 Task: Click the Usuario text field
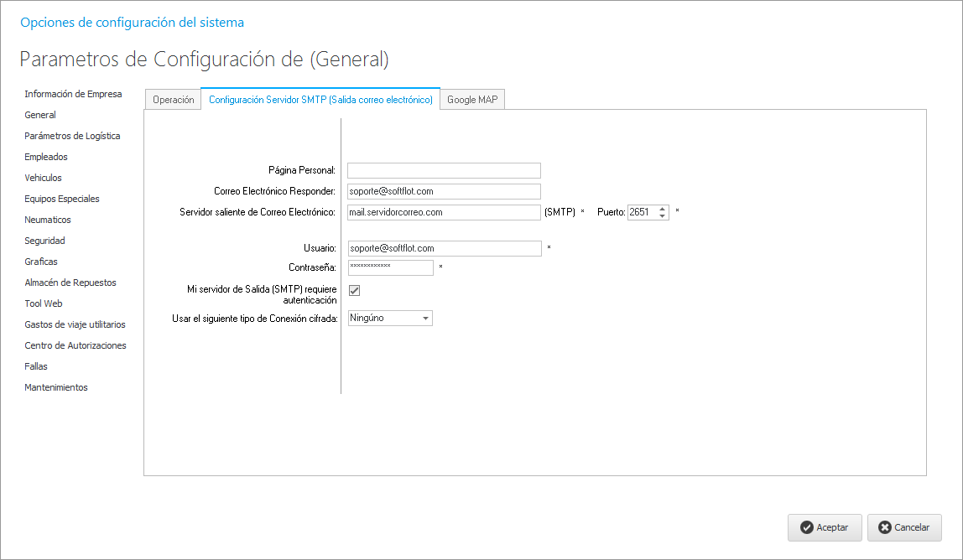click(x=444, y=248)
